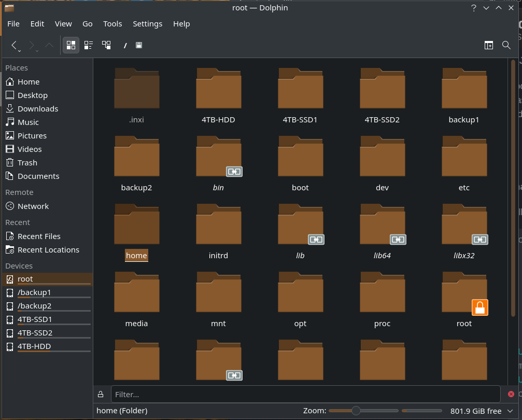Click the split view icon
This screenshot has width=522, height=420.
click(489, 45)
